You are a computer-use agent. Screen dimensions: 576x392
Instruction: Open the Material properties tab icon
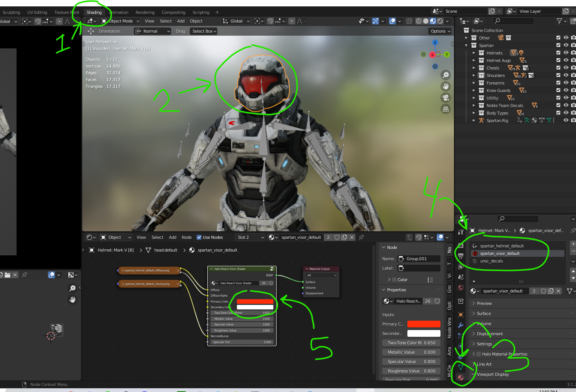click(461, 377)
